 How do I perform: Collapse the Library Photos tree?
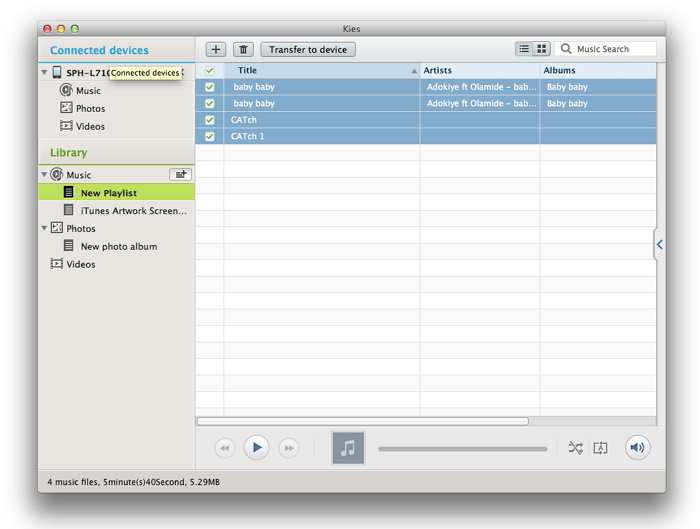(44, 228)
